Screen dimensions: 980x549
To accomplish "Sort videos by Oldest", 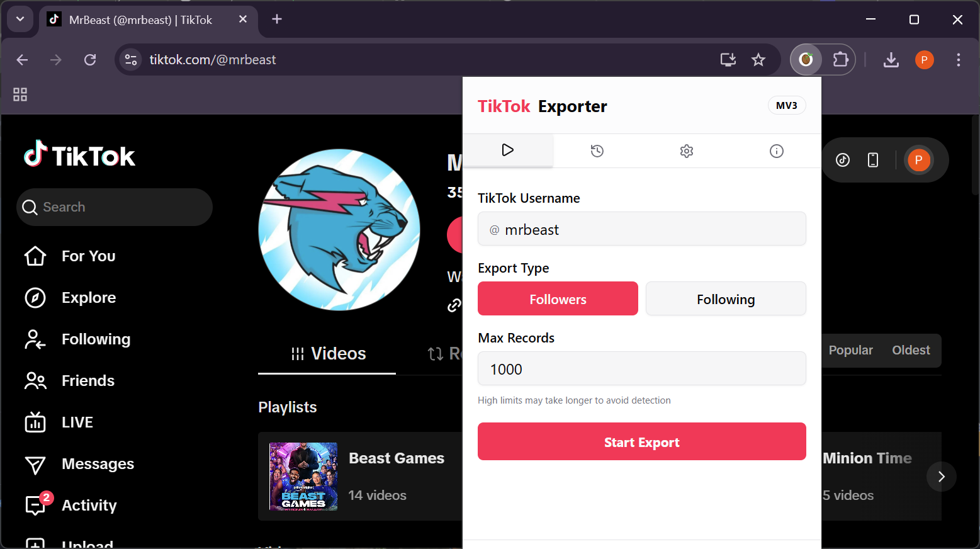I will (911, 350).
